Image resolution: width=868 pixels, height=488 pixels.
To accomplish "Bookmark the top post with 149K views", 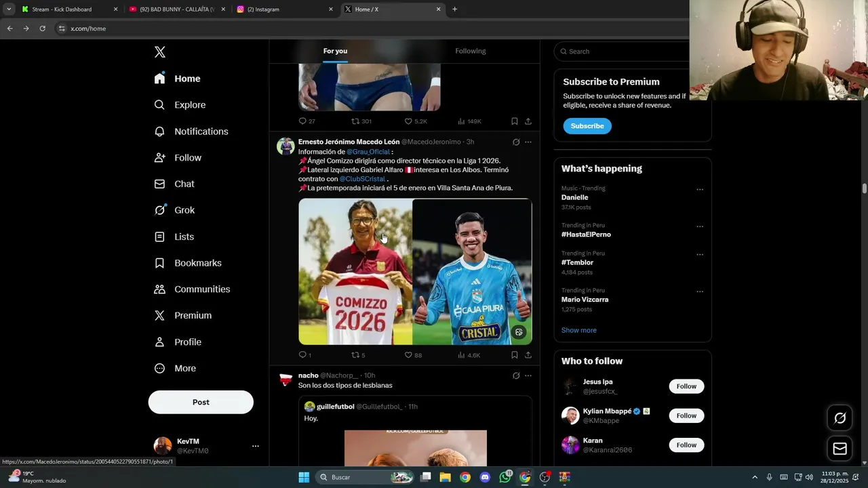I will (515, 121).
